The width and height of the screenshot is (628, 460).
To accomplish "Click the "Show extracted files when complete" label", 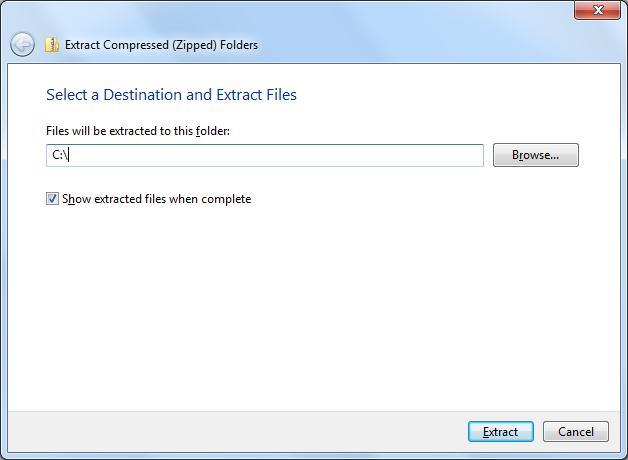I will [157, 199].
